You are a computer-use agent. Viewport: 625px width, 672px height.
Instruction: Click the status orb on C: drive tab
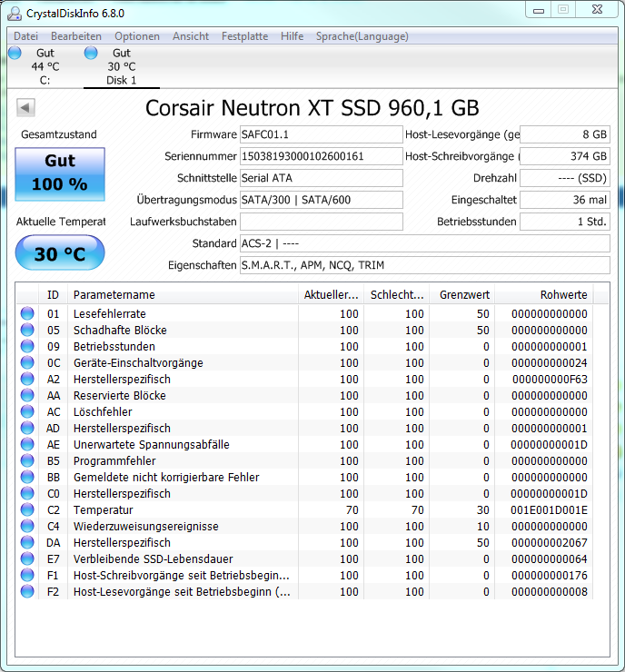point(15,53)
